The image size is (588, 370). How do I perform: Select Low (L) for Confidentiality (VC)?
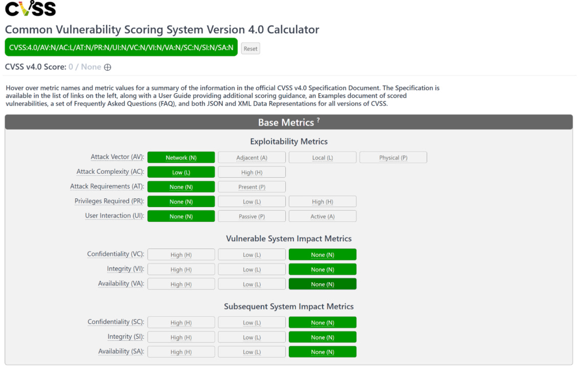click(251, 255)
